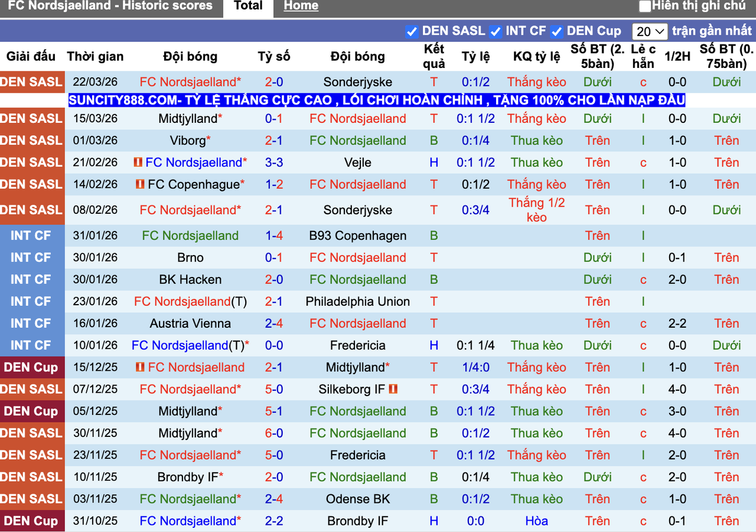Click the 1/2H column header
Viewport: 756px width, 532px height.
677,57
